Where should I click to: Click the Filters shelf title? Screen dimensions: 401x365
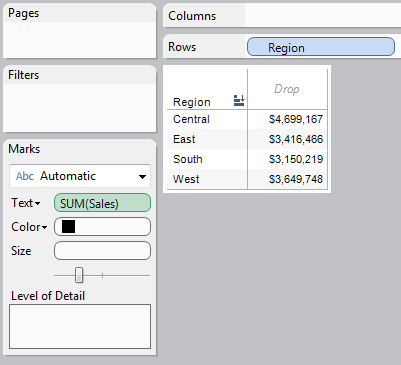[x=24, y=75]
